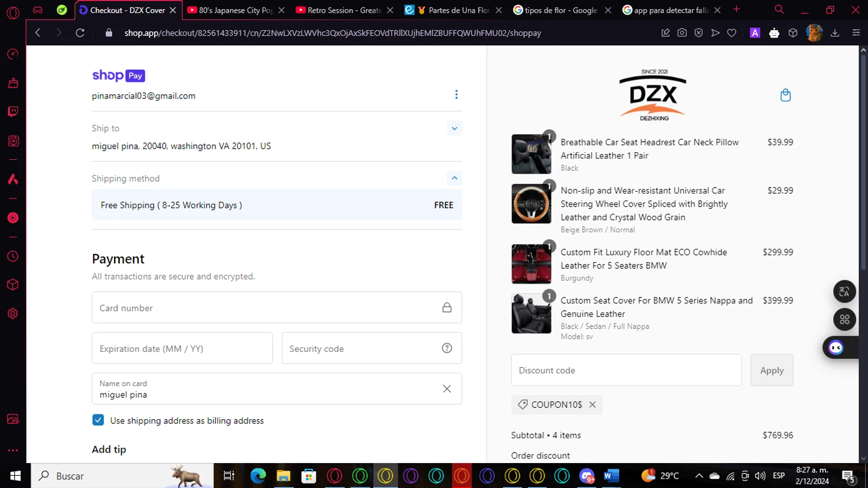Open Shop Pay account options three dots
The width and height of the screenshot is (868, 488).
tap(456, 94)
